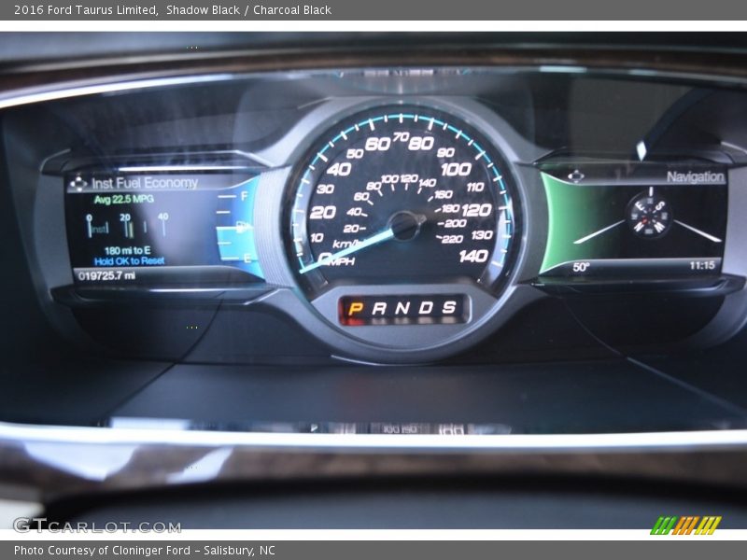This screenshot has width=747, height=560.
Task: Click the instant fuel economy bar scale
Action: [127, 226]
